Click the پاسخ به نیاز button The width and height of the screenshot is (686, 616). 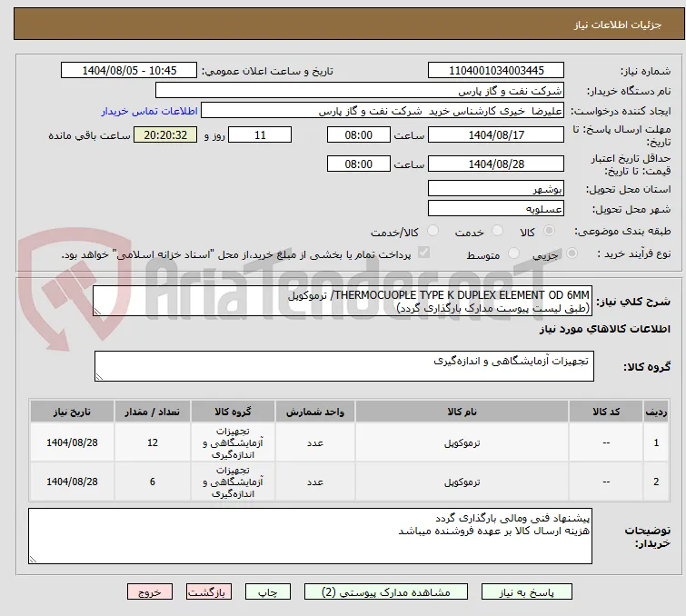pyautogui.click(x=527, y=592)
